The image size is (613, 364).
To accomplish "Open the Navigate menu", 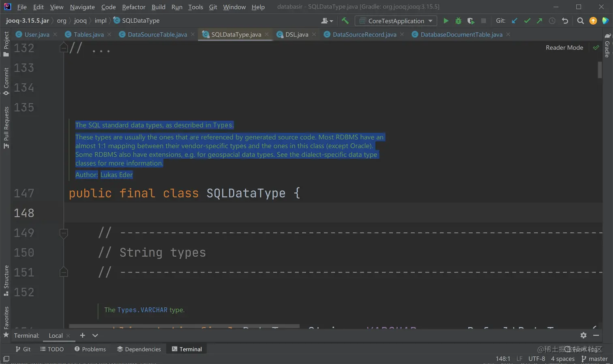I will 82,7.
